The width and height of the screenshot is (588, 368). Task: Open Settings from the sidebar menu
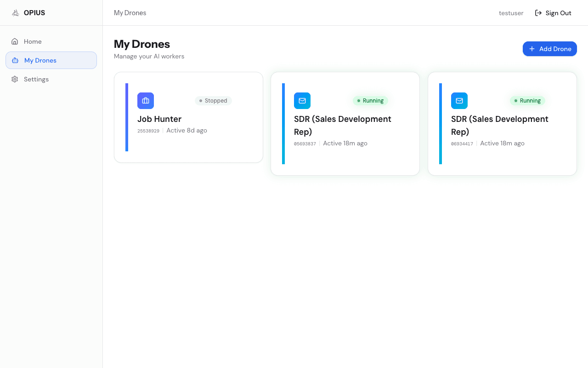pos(36,79)
